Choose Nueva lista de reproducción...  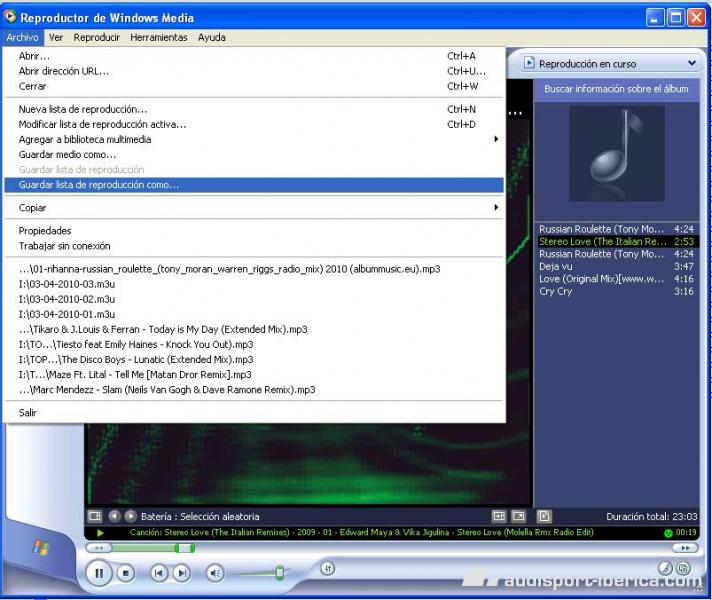pos(254,109)
